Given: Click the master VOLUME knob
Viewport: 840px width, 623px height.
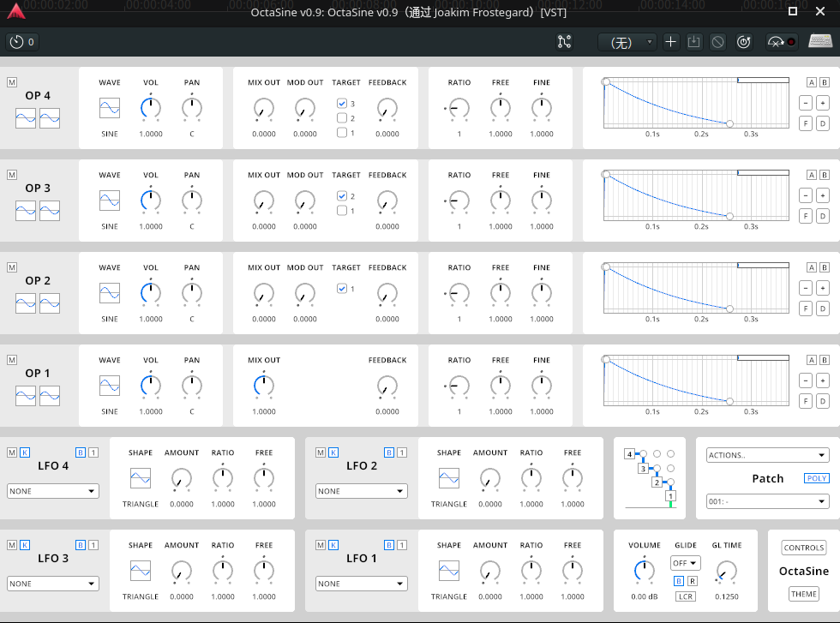Looking at the screenshot, I should pos(645,571).
